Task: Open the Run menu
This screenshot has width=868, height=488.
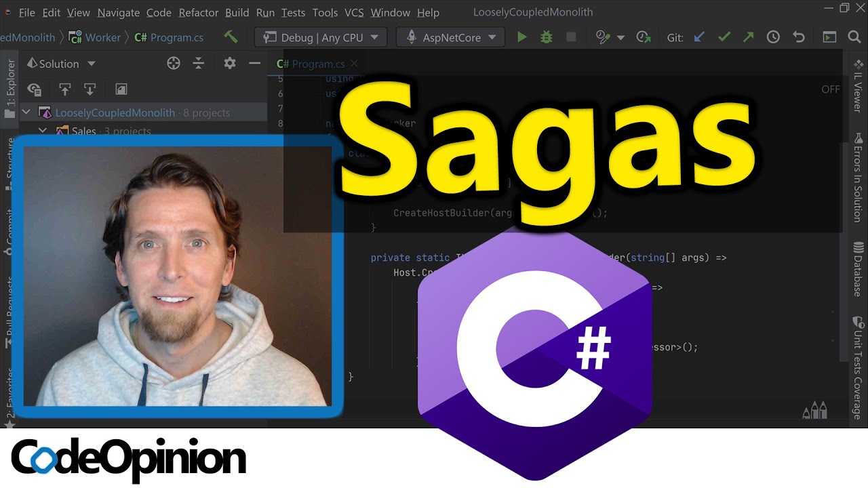Action: coord(265,12)
